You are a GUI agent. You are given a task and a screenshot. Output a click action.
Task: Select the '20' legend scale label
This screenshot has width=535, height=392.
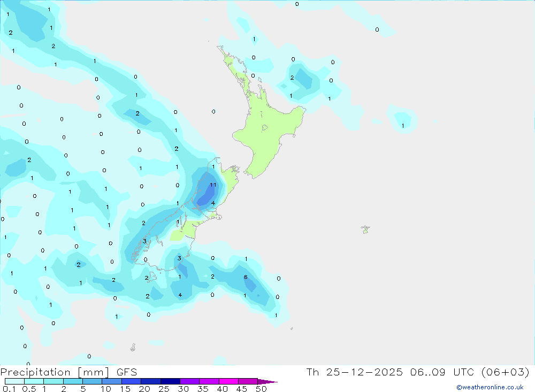[x=144, y=389]
